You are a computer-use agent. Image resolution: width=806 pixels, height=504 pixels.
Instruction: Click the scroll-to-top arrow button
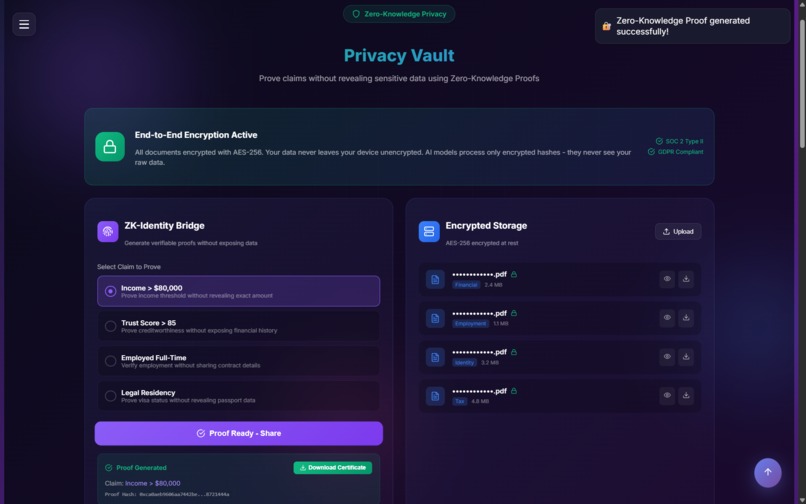click(767, 472)
